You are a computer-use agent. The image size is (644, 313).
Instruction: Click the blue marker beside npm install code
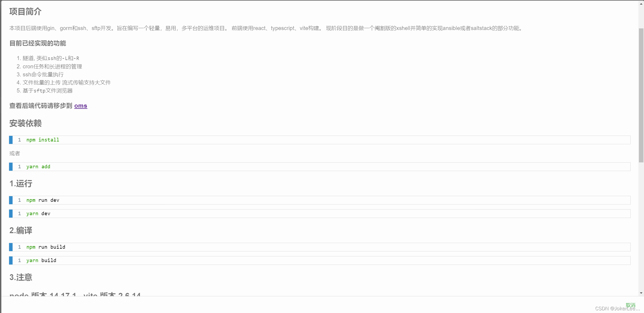click(x=11, y=140)
